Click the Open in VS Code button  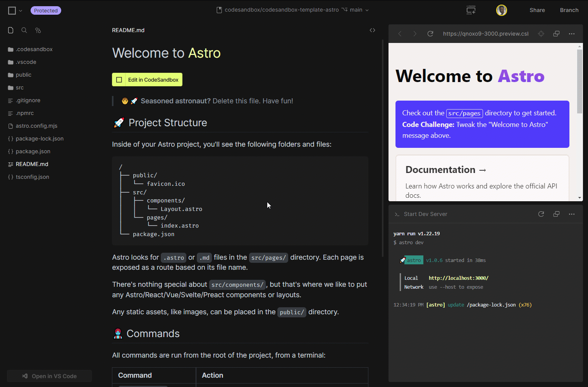[x=49, y=376]
